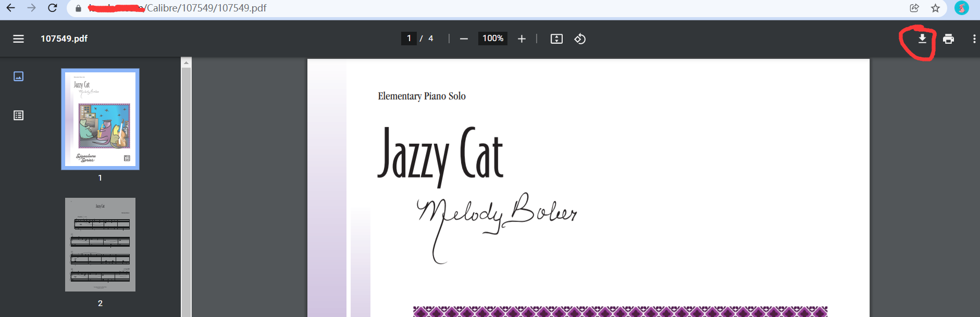The height and width of the screenshot is (317, 980).
Task: Open the browser profile avatar
Action: pyautogui.click(x=961, y=8)
